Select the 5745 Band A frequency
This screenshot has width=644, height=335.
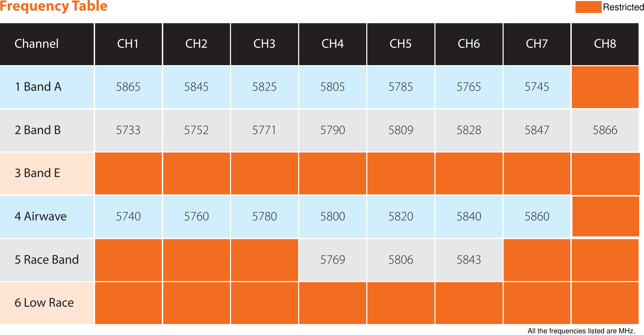(537, 87)
